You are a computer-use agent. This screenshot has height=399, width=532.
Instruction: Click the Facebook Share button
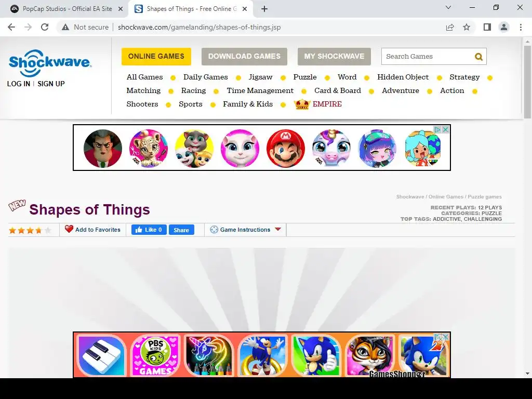click(181, 230)
